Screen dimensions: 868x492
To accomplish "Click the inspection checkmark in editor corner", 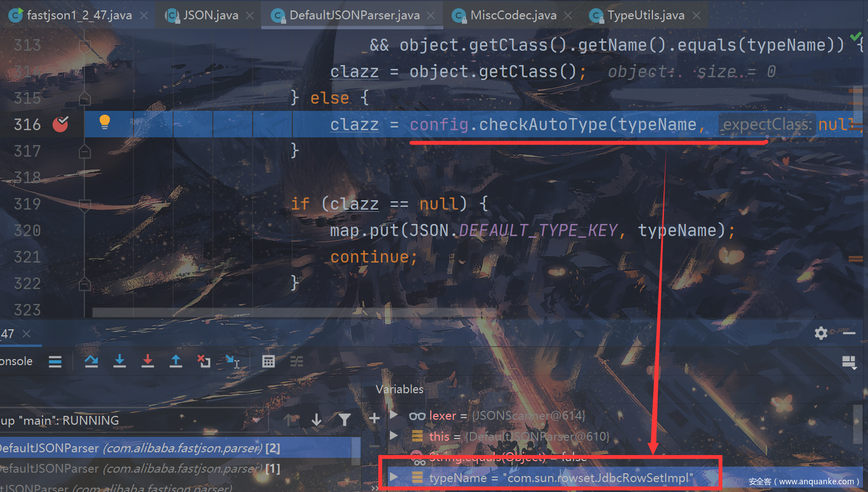I will point(855,37).
